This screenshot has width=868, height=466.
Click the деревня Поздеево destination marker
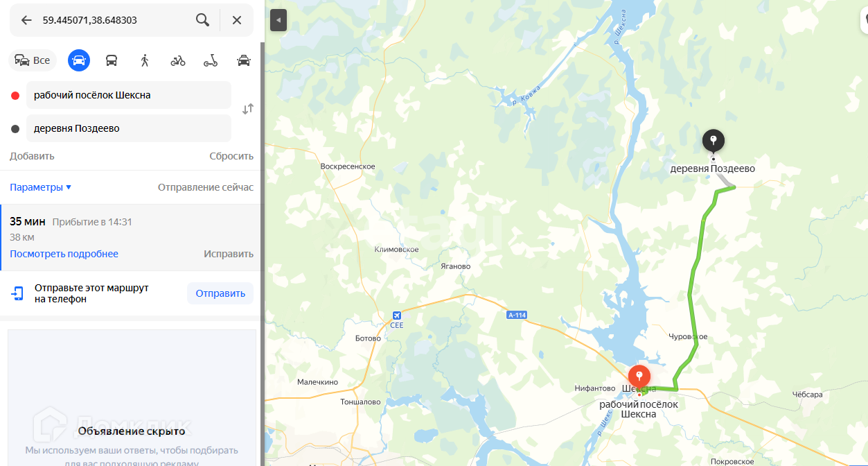click(714, 141)
